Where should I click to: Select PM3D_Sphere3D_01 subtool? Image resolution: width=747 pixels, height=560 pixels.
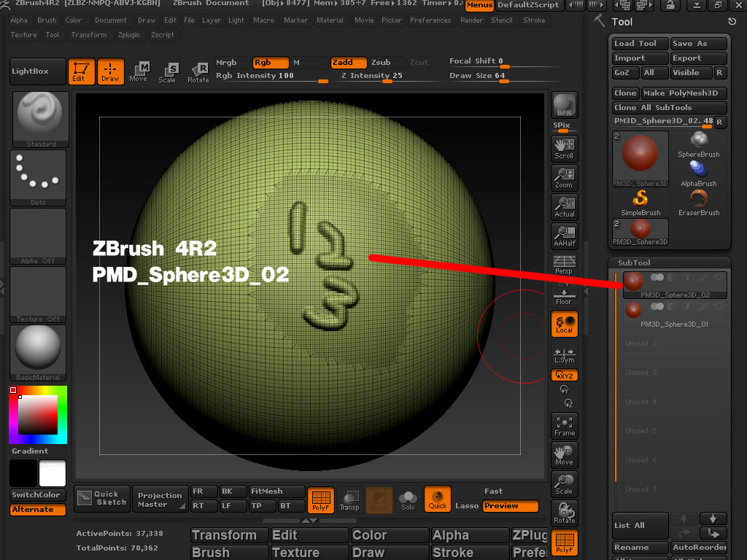[675, 315]
